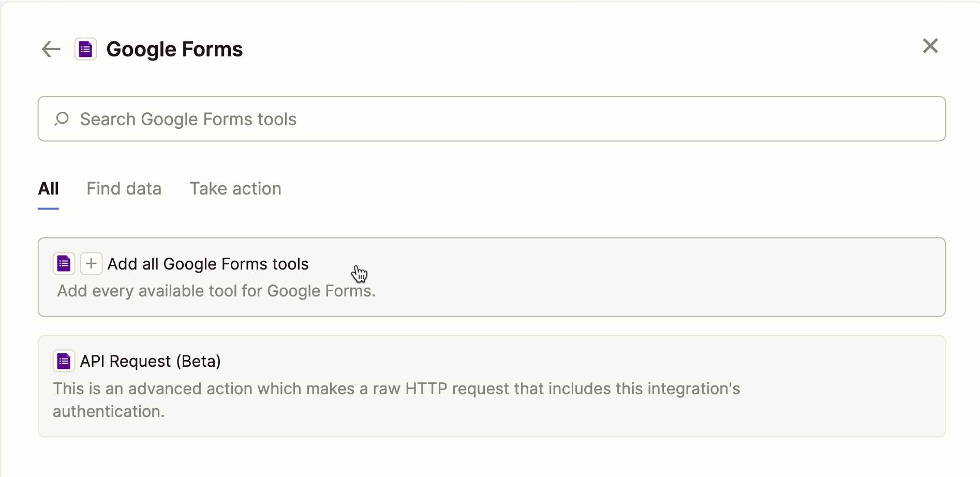Click the Add all Google Forms tools label

(x=207, y=264)
